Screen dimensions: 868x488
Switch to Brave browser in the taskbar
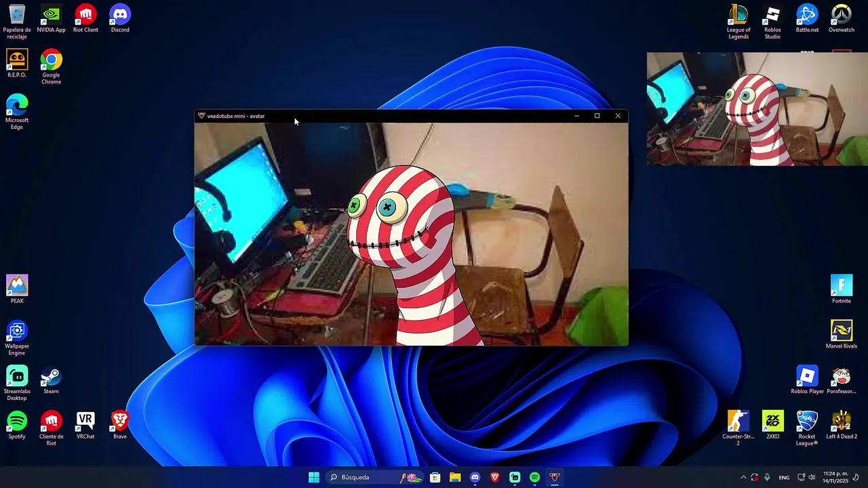coord(494,477)
